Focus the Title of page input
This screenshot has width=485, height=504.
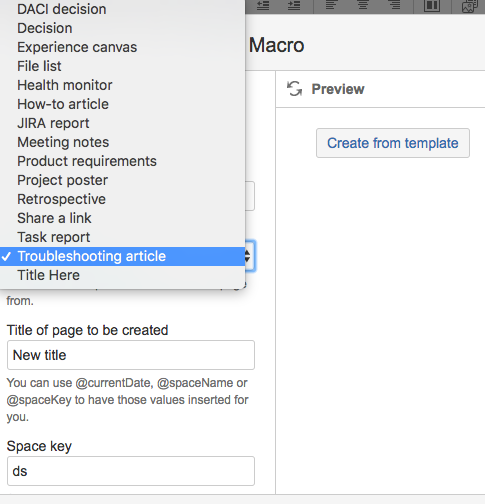pyautogui.click(x=131, y=355)
